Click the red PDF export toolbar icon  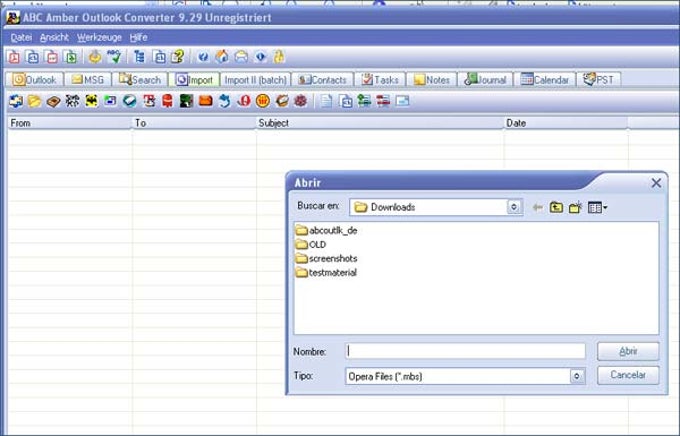(x=14, y=57)
